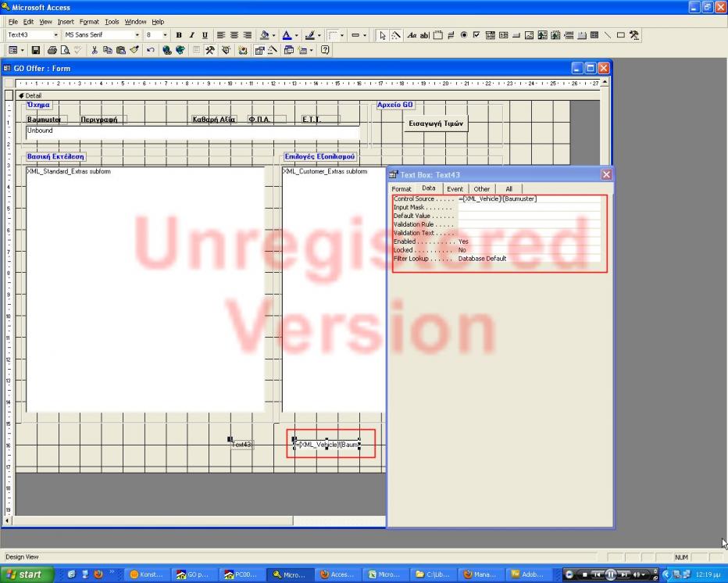Open the Properties sheet icon
728x583 pixels.
pos(259,50)
